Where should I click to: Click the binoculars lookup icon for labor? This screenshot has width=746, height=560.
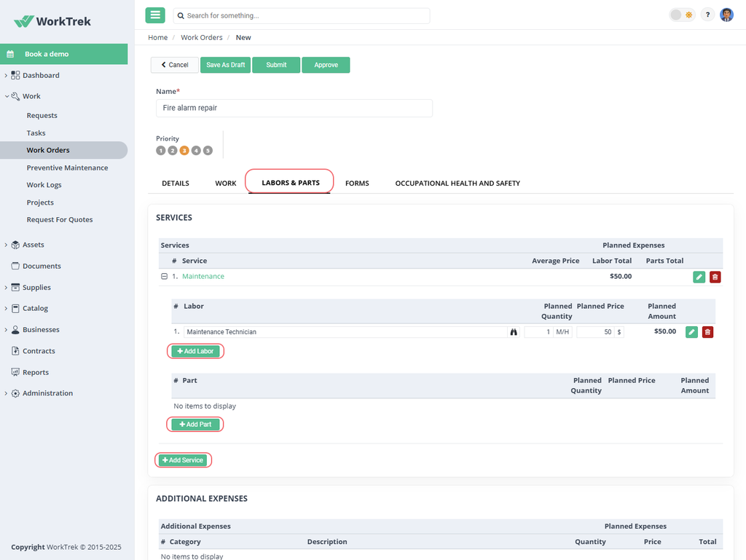click(514, 332)
